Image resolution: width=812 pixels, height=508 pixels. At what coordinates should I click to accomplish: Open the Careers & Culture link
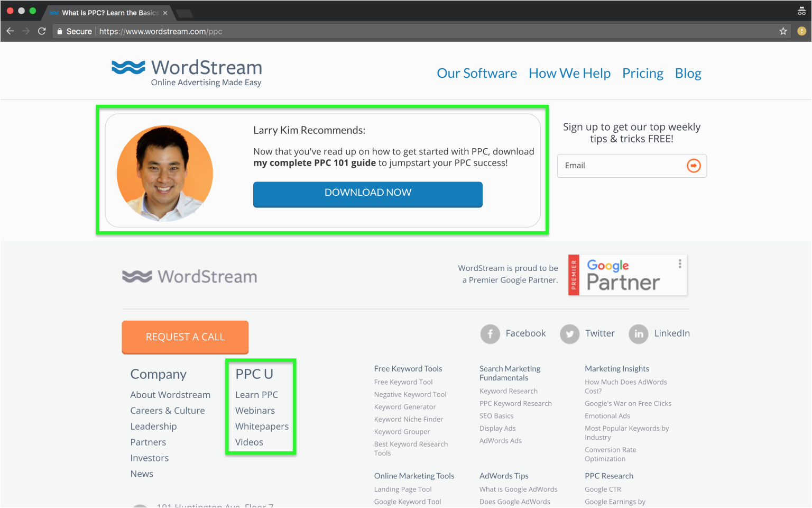point(168,411)
